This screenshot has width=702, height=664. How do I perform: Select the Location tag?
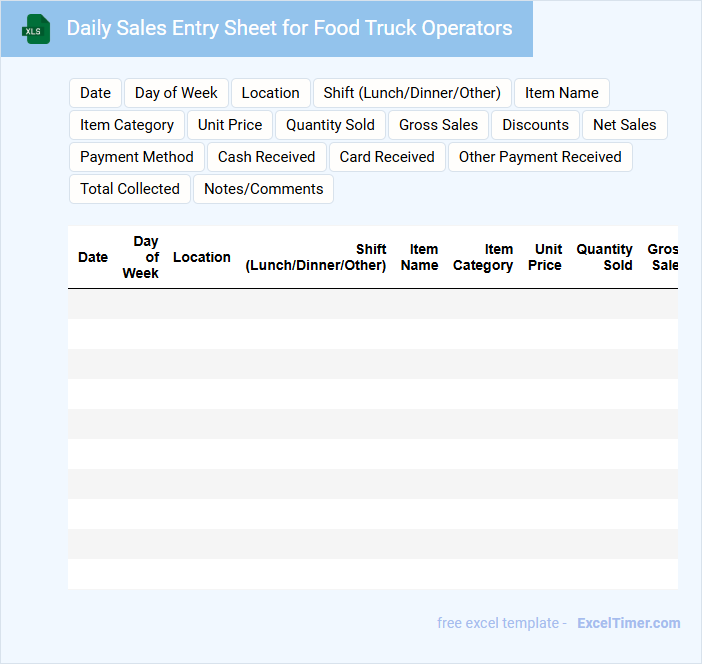pyautogui.click(x=270, y=93)
